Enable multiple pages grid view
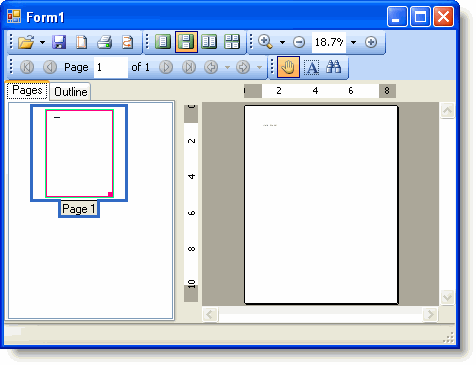476x365 pixels. (232, 42)
